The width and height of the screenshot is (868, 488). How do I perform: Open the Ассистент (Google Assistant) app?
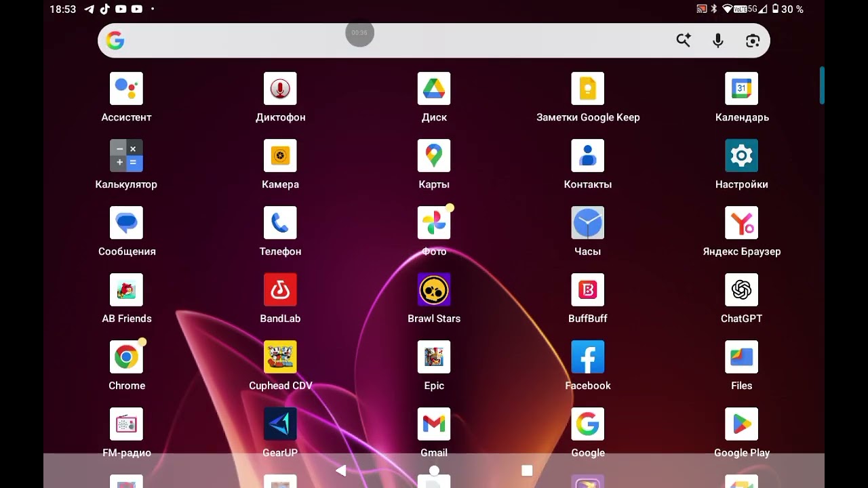(126, 89)
